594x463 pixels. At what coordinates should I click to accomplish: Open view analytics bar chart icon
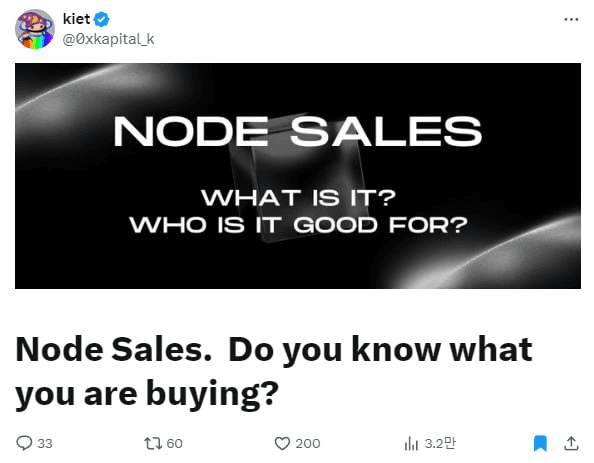[411, 443]
